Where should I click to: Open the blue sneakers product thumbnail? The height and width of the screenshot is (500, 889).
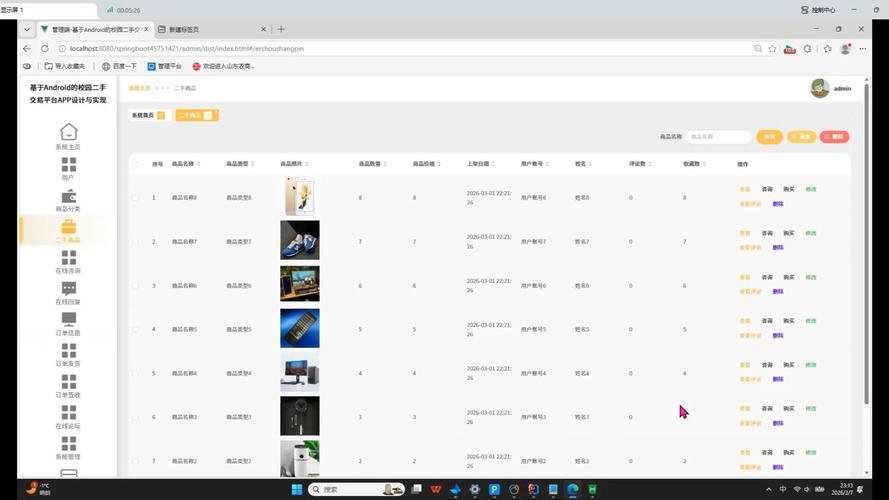(299, 240)
